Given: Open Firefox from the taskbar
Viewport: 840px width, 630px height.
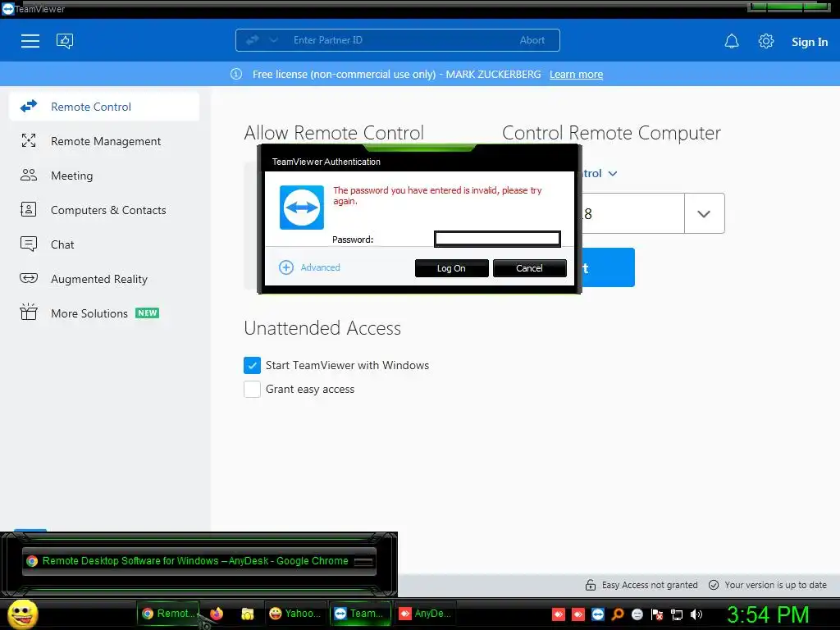Looking at the screenshot, I should (217, 614).
